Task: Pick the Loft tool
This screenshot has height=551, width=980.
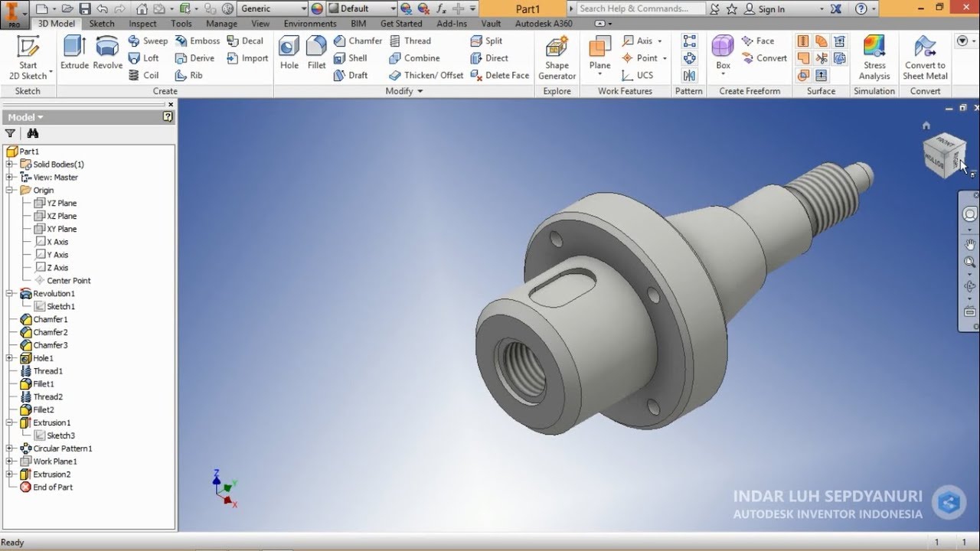Action: coord(144,57)
